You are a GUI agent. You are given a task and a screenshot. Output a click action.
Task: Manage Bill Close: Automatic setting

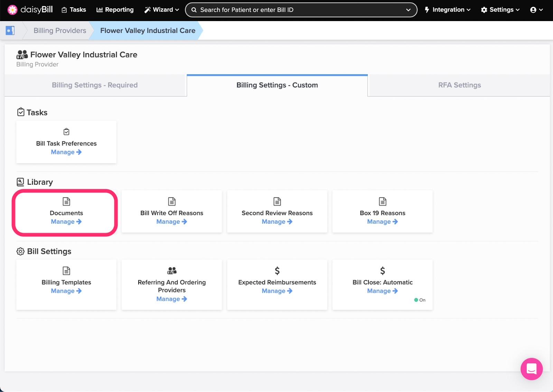click(x=383, y=291)
